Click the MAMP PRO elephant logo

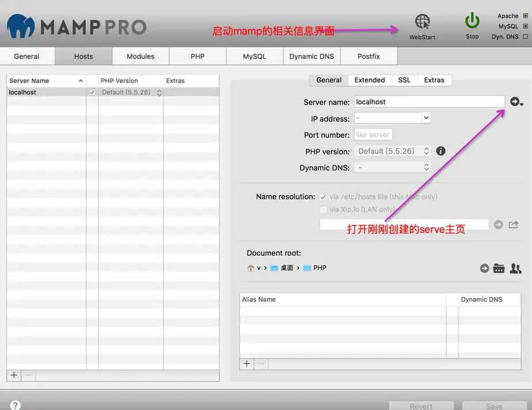coord(21,26)
